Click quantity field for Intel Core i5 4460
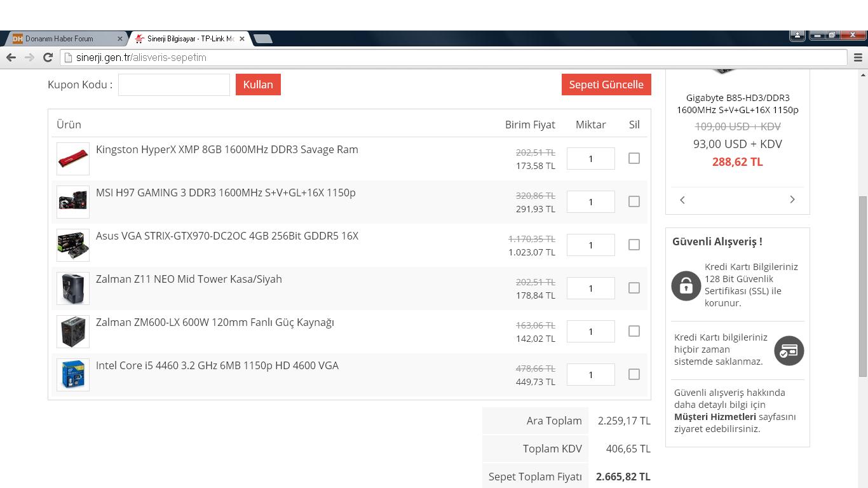Screen dimensions: 868x488 coord(591,375)
